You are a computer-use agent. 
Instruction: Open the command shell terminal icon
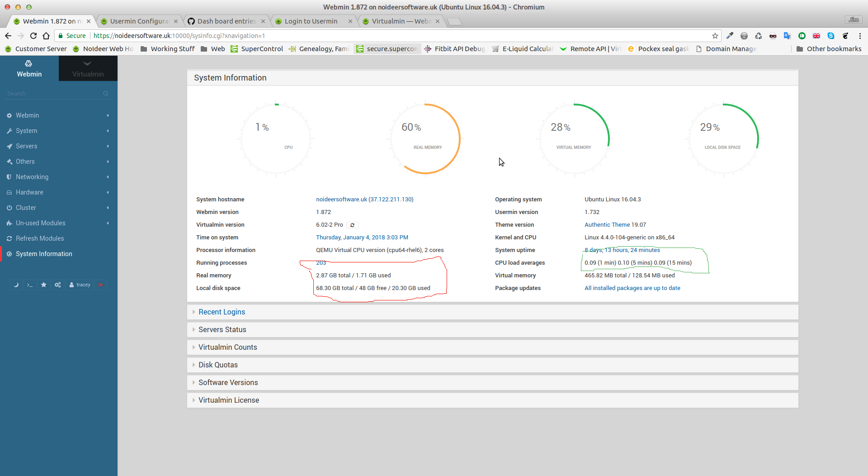pyautogui.click(x=30, y=285)
